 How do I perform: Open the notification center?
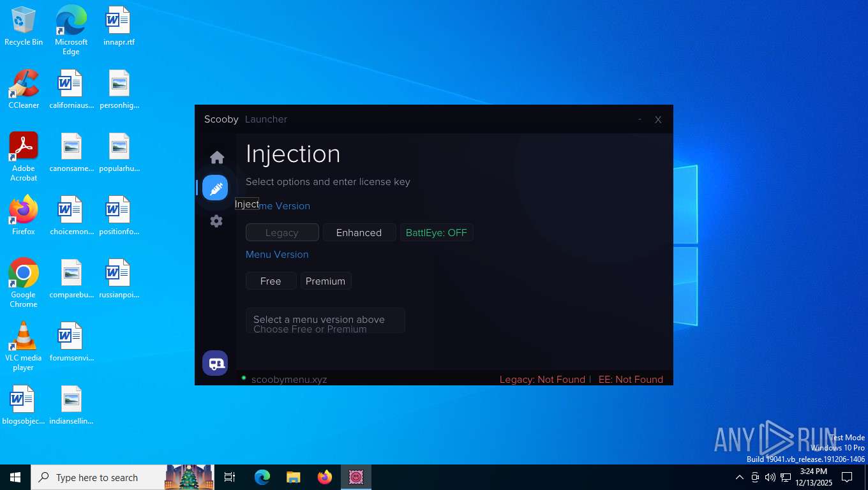click(847, 477)
